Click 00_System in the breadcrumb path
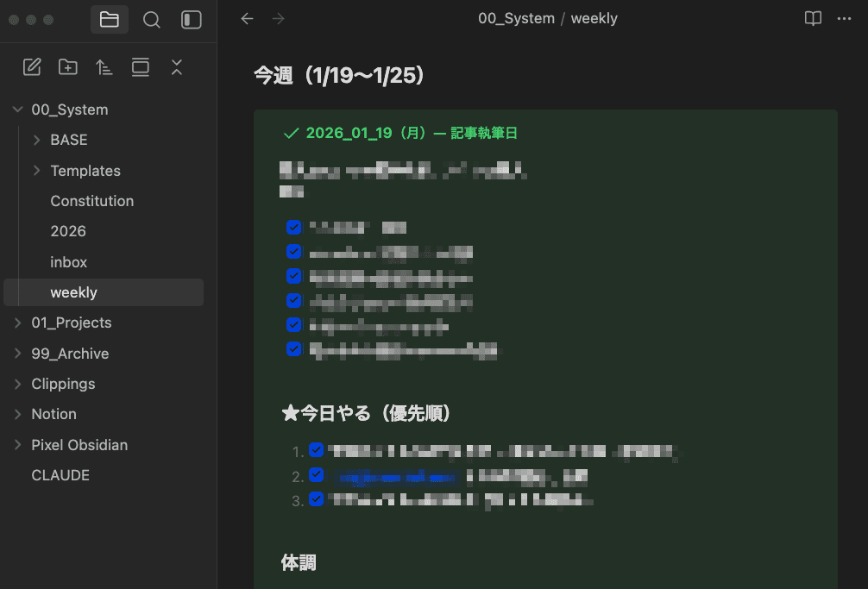Image resolution: width=868 pixels, height=589 pixels. (516, 19)
